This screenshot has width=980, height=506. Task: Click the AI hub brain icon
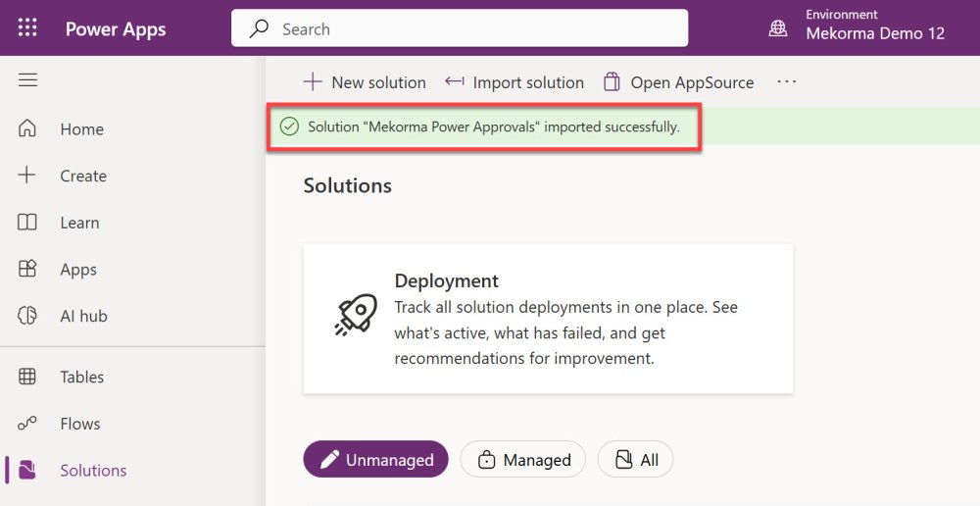pyautogui.click(x=27, y=316)
